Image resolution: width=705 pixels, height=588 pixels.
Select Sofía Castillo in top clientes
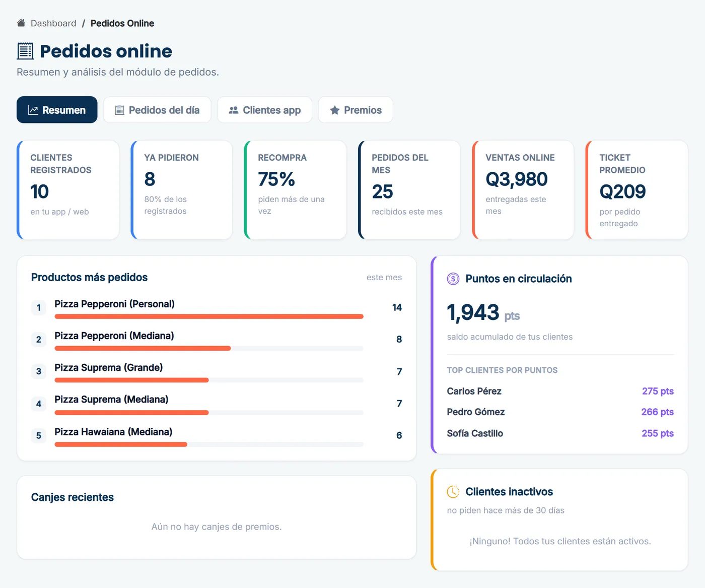[475, 433]
